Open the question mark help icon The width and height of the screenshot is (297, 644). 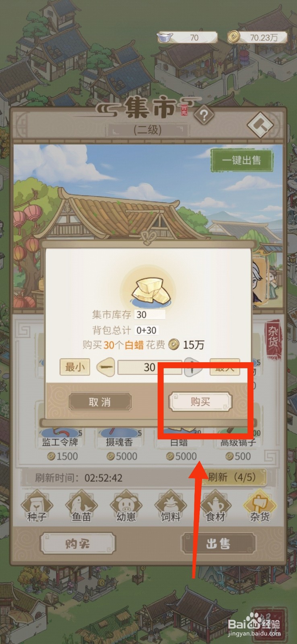[x=204, y=116]
